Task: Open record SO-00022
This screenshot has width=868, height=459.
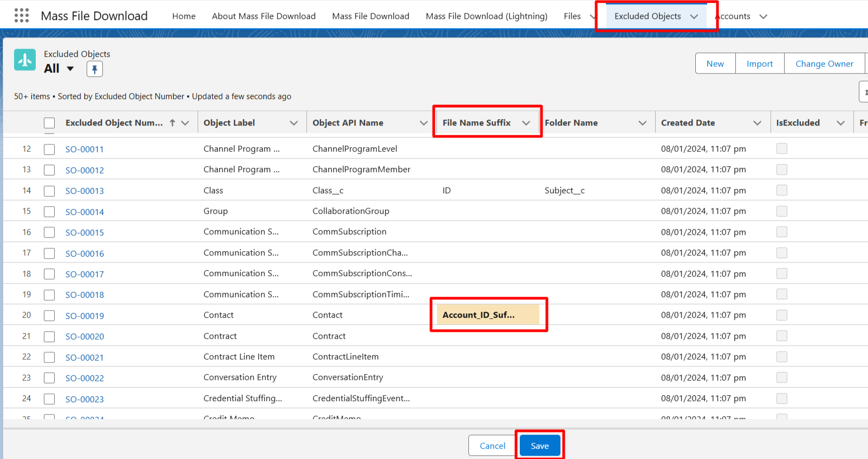Action: coord(84,378)
